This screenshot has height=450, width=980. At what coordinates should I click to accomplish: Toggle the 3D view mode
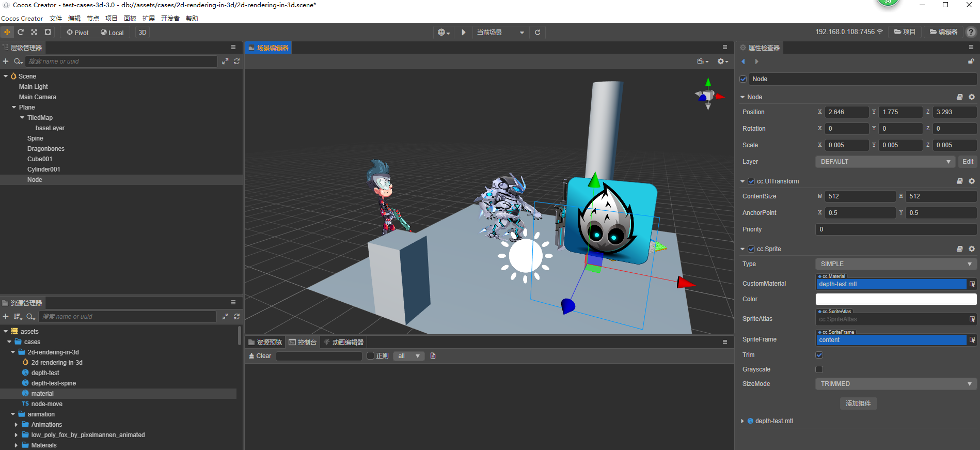(143, 33)
